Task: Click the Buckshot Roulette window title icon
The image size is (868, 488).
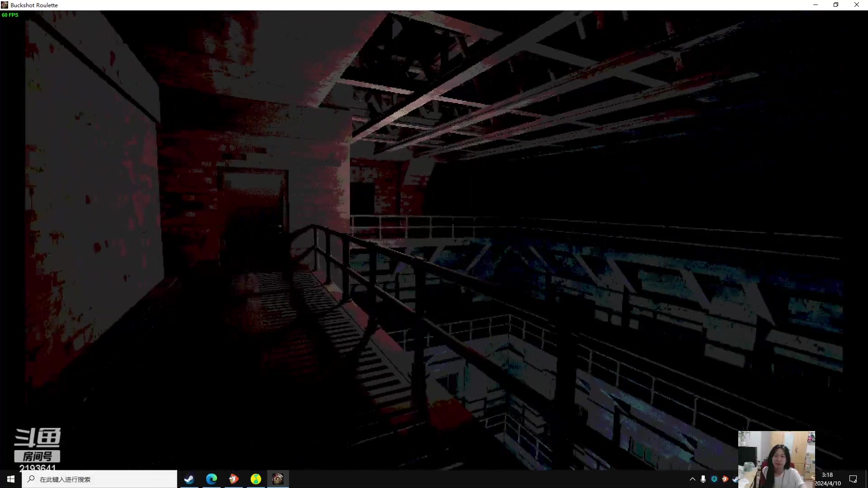Action: tap(5, 5)
